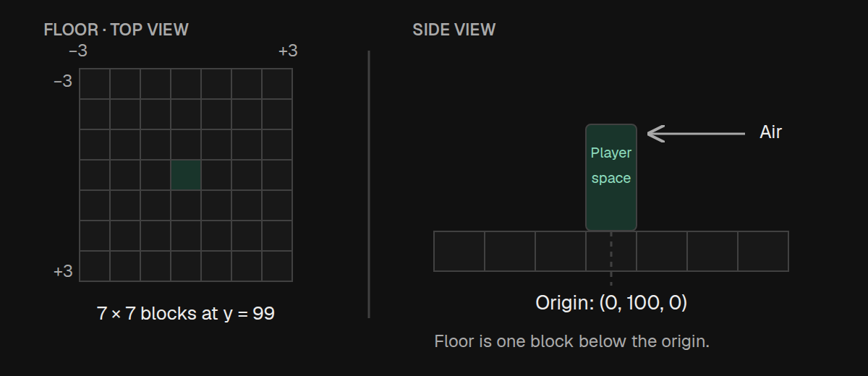Click the Air label
The width and height of the screenshot is (868, 376).
[x=771, y=132]
